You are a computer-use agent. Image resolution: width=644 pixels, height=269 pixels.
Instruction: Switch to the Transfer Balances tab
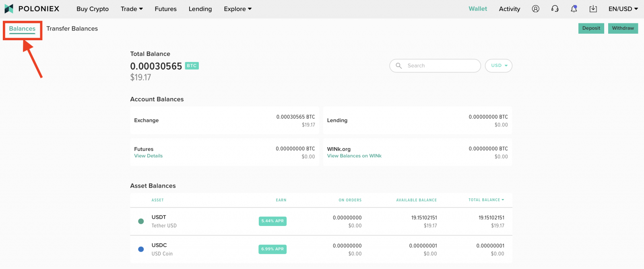pyautogui.click(x=72, y=29)
